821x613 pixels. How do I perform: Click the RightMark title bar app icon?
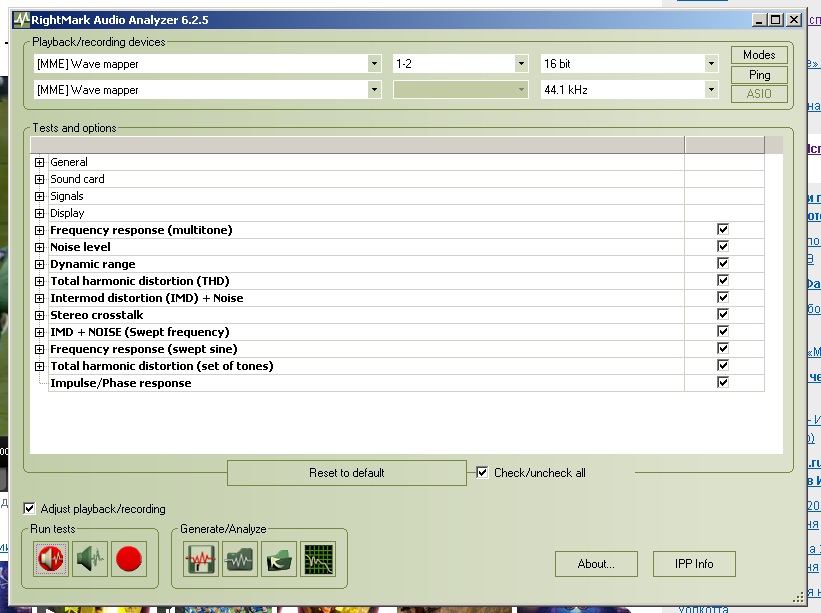(21, 19)
